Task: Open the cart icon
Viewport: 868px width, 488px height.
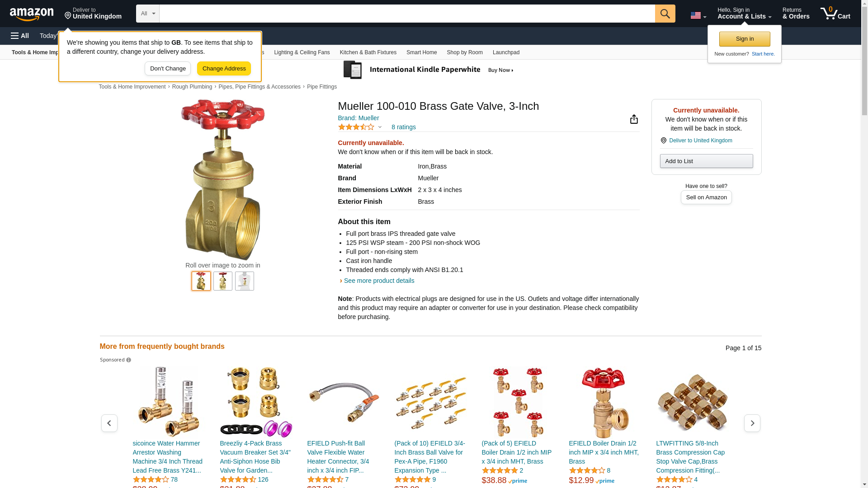Action: tap(835, 14)
